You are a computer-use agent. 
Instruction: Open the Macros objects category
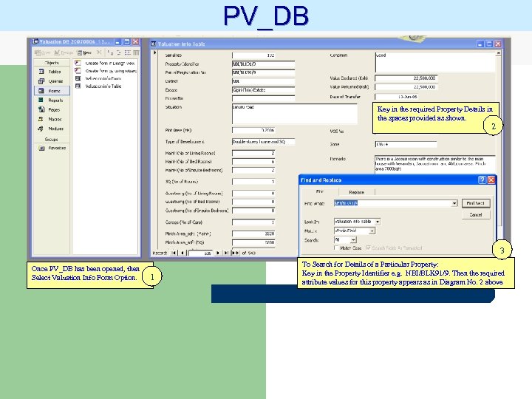pyautogui.click(x=51, y=119)
